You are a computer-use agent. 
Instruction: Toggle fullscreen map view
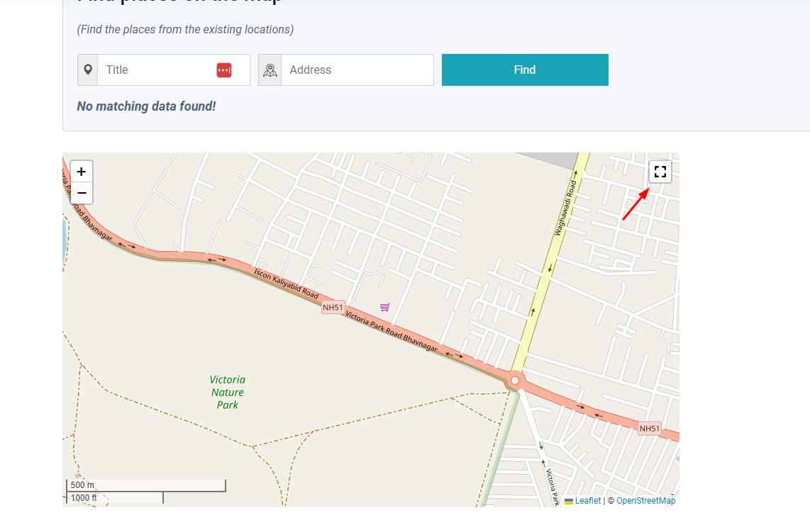(660, 172)
